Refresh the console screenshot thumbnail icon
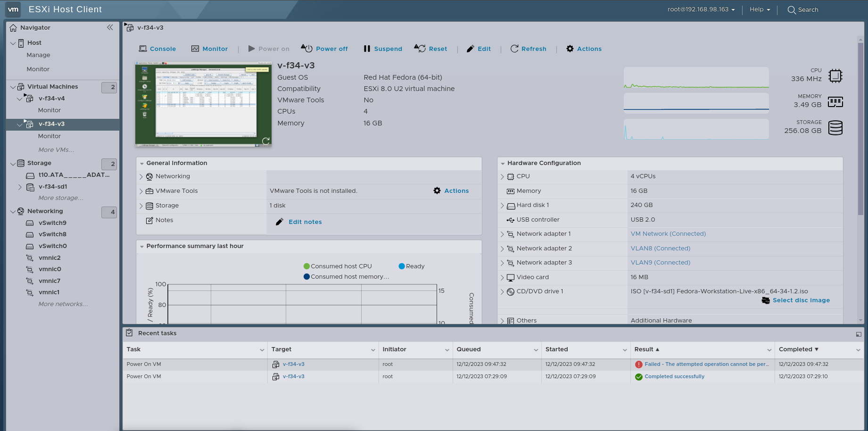Screen dimensions: 868x431 [266, 141]
